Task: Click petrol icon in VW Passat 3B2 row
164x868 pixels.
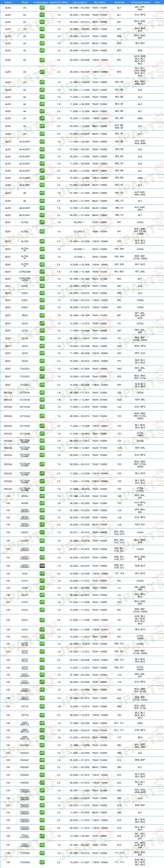Action: tap(42, 745)
